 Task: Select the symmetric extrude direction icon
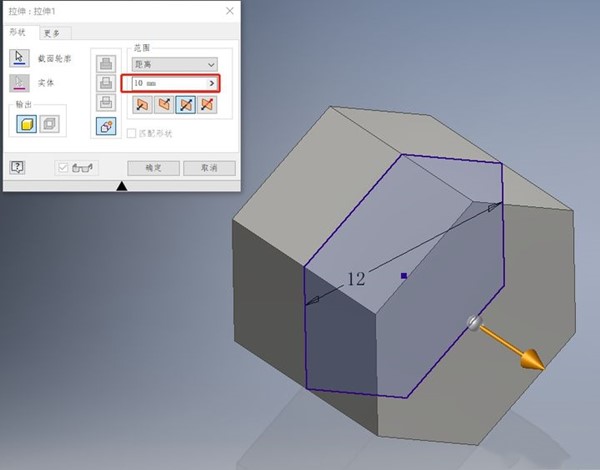[186, 104]
